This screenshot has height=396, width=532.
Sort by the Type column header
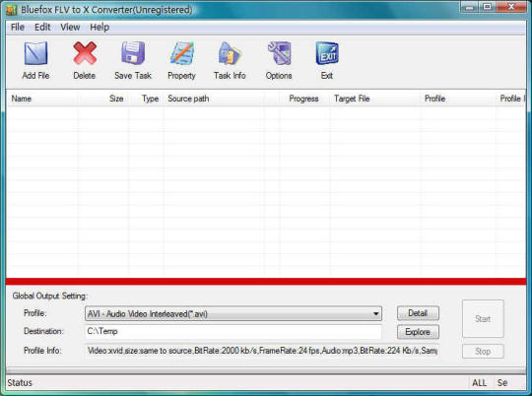pyautogui.click(x=146, y=99)
